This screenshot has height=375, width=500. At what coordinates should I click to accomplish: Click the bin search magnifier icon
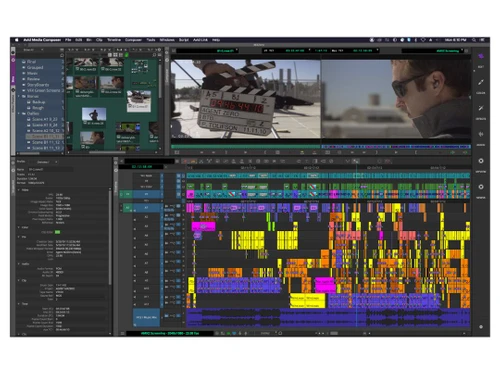(154, 55)
